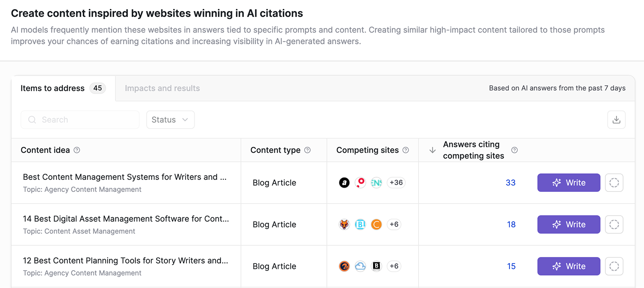Screen dimensions: 644x288
Task: Open the 33 answers citing link
Action: [x=510, y=183]
